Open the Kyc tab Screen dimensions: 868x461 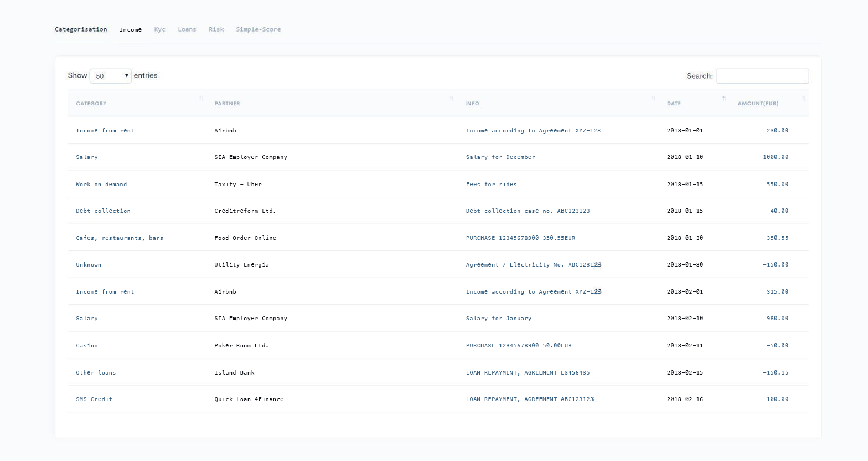click(159, 29)
